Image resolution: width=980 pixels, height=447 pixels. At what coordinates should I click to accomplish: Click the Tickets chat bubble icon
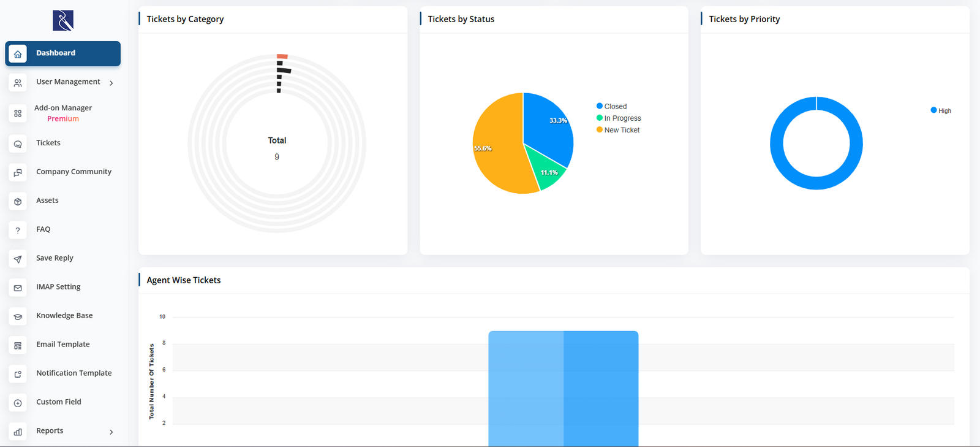click(x=18, y=144)
